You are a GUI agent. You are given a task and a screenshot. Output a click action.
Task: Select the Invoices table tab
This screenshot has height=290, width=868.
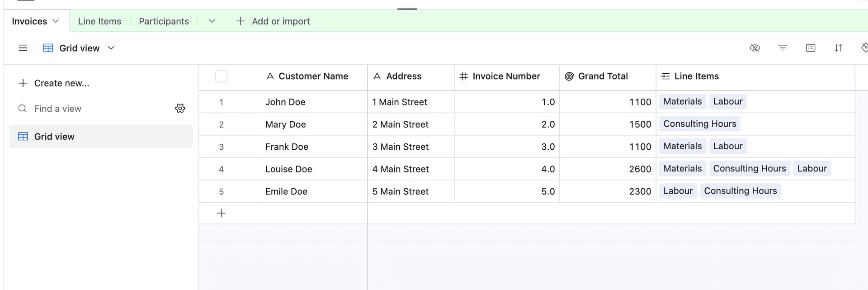tap(36, 21)
